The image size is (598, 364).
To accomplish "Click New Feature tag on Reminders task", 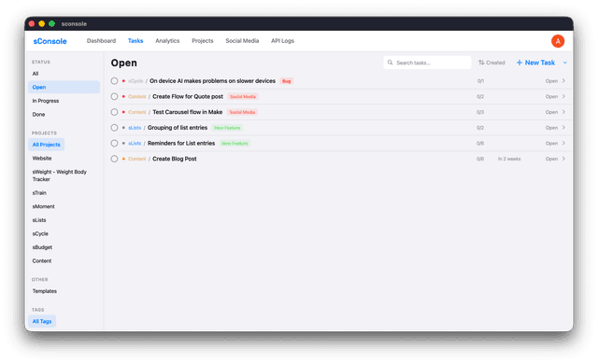I will click(235, 144).
